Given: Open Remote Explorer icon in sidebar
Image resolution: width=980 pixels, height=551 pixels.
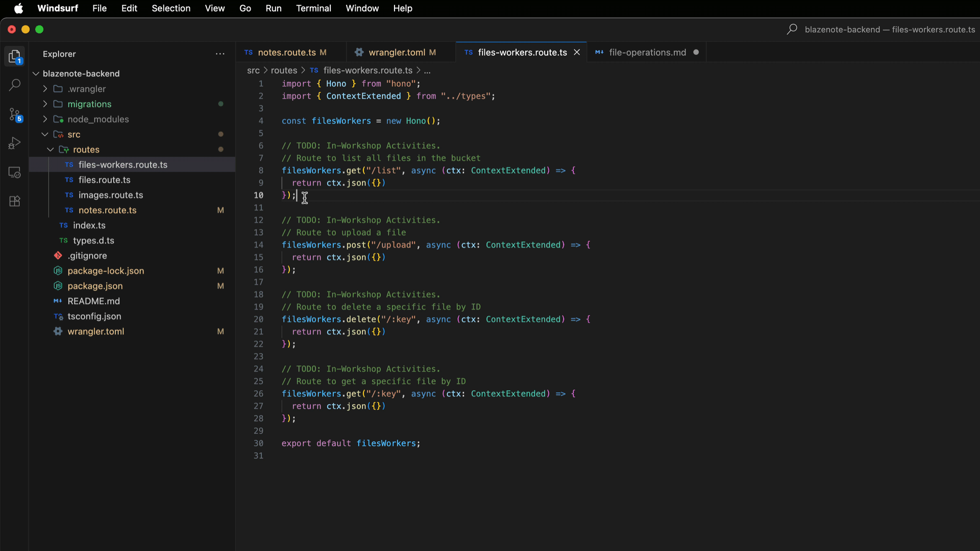Looking at the screenshot, I should point(14,172).
